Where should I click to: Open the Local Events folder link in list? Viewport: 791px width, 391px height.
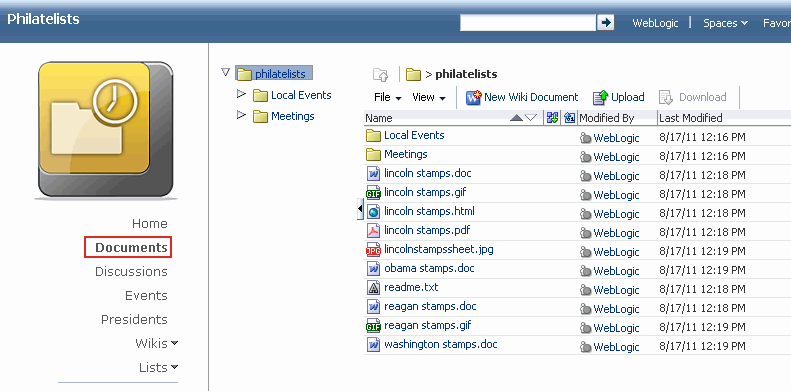(x=414, y=135)
